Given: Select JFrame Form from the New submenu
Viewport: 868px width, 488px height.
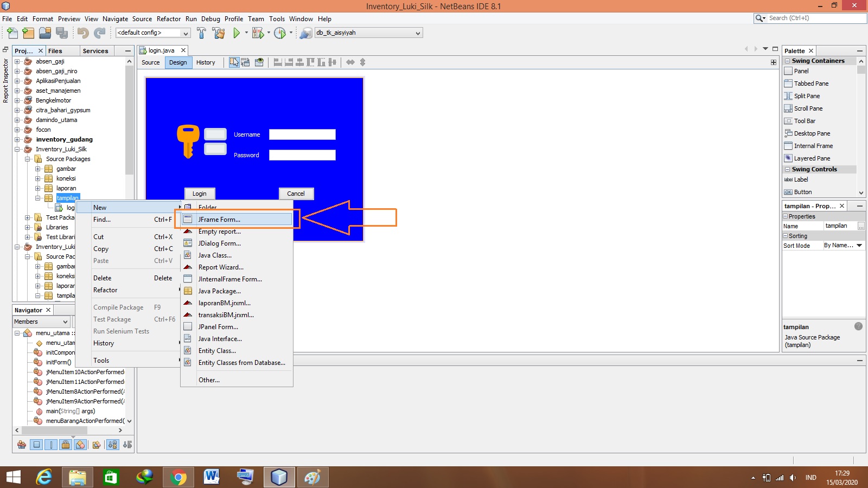Looking at the screenshot, I should coord(219,220).
